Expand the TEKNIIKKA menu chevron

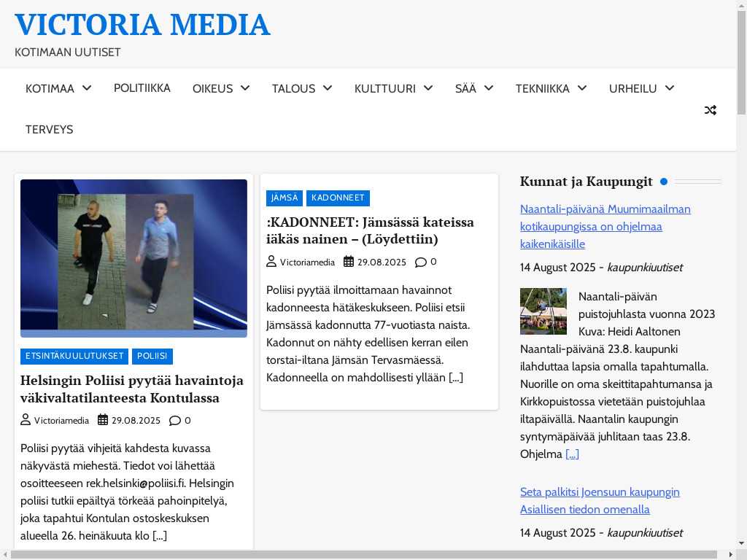point(581,88)
